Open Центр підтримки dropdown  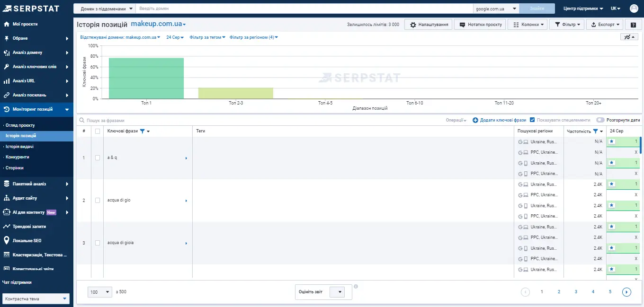tap(583, 9)
